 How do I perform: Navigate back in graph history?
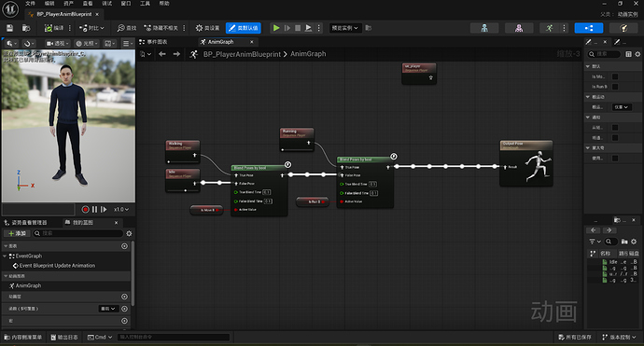[162, 54]
